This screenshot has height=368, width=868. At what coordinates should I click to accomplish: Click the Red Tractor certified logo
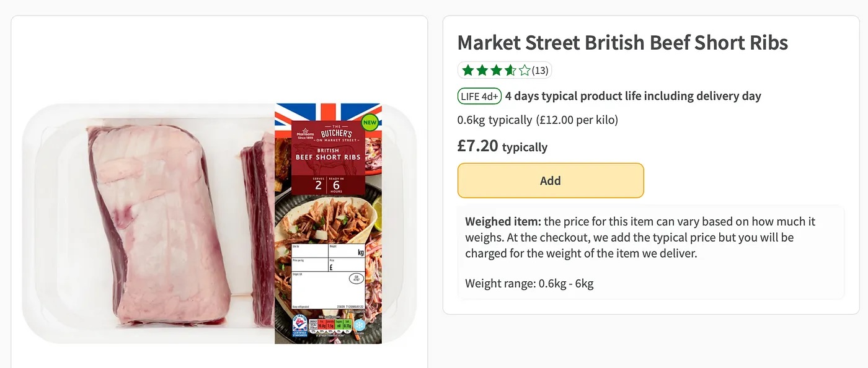(299, 324)
